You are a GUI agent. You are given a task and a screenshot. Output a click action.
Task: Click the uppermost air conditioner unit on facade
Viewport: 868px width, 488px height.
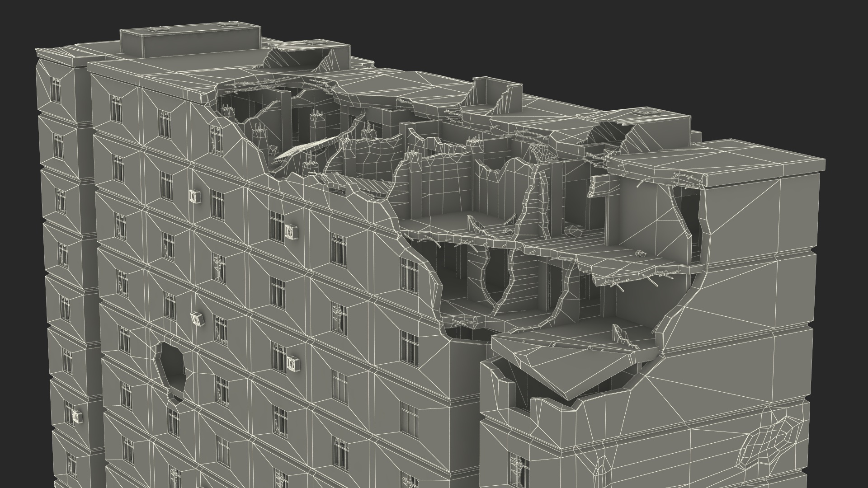196,196
